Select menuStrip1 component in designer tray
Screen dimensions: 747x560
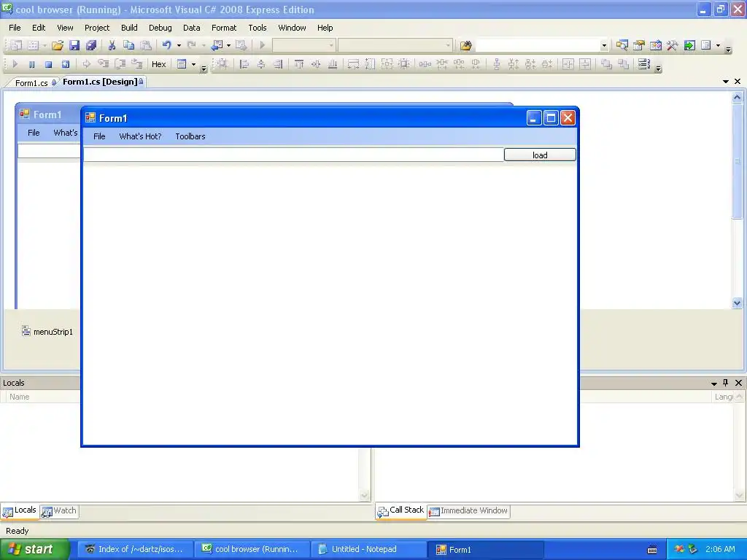pyautogui.click(x=47, y=332)
